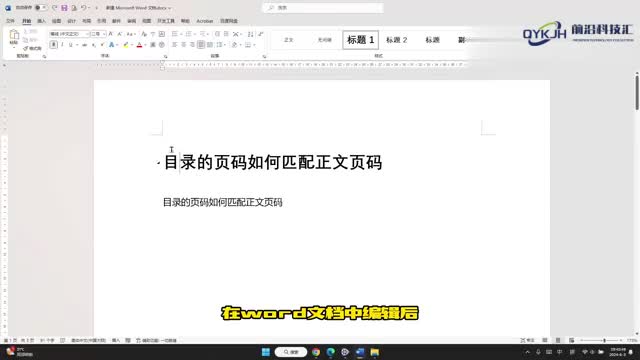This screenshot has width=640, height=360.
Task: Align text right
Action: (192, 45)
